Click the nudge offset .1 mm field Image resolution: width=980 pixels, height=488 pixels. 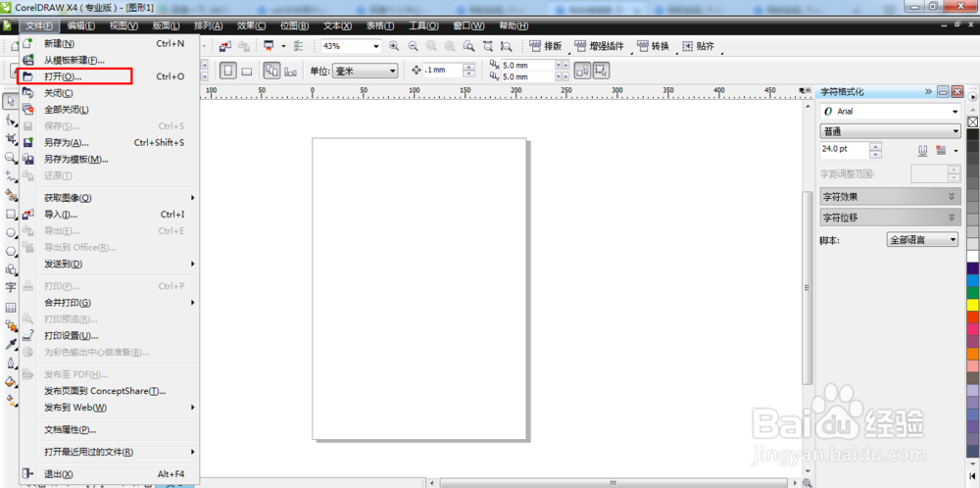(x=443, y=70)
